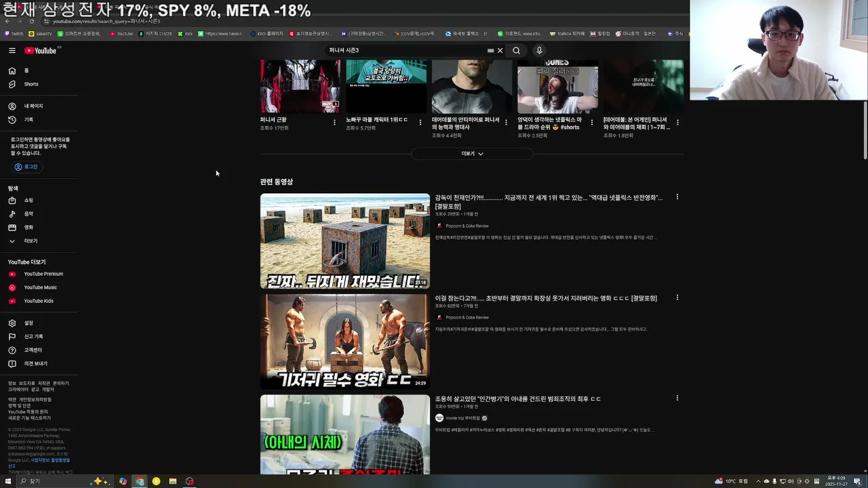
Task: Open the on-screen keyboard icon in search box
Action: (490, 50)
